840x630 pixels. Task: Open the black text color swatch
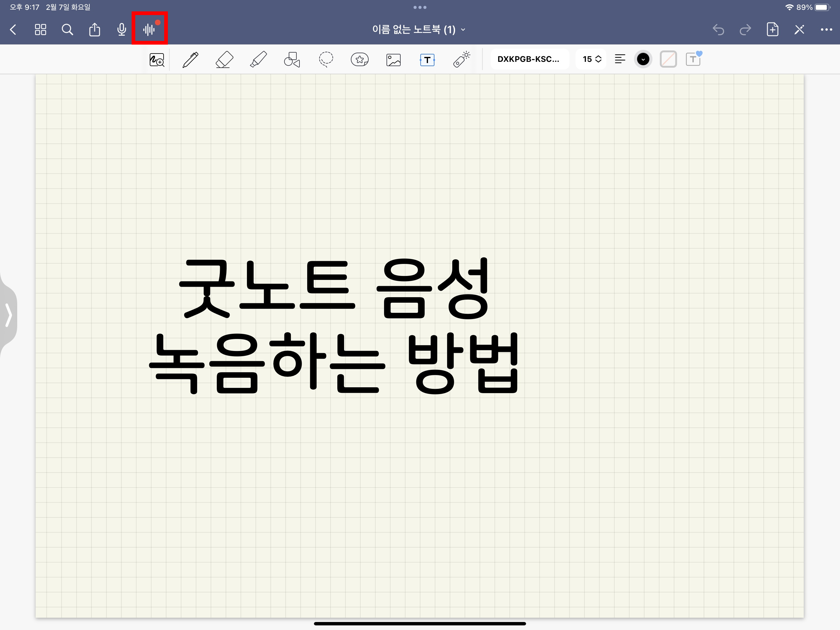click(643, 59)
